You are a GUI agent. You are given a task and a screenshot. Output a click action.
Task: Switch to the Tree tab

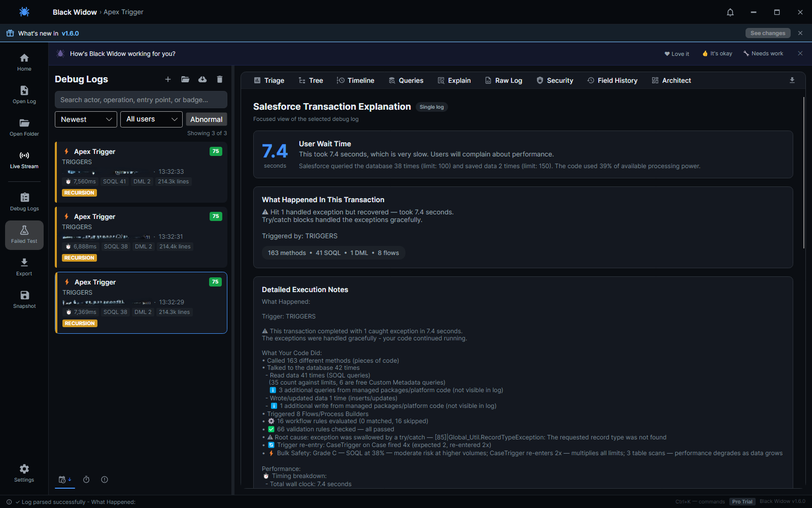311,80
